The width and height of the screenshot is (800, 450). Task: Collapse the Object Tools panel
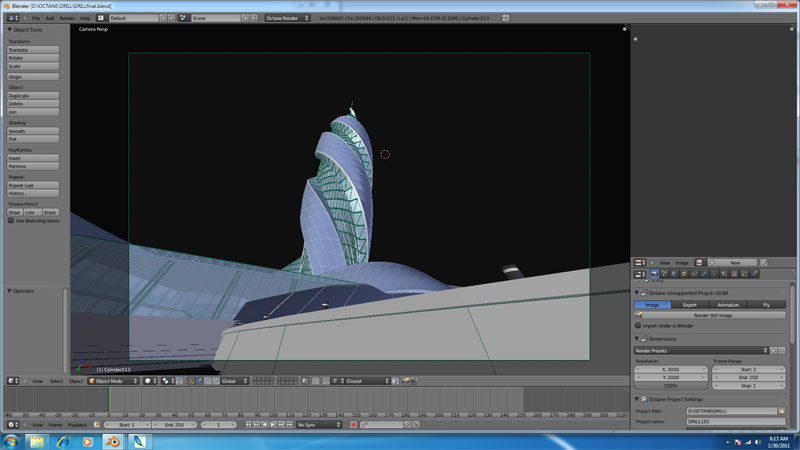pos(10,30)
